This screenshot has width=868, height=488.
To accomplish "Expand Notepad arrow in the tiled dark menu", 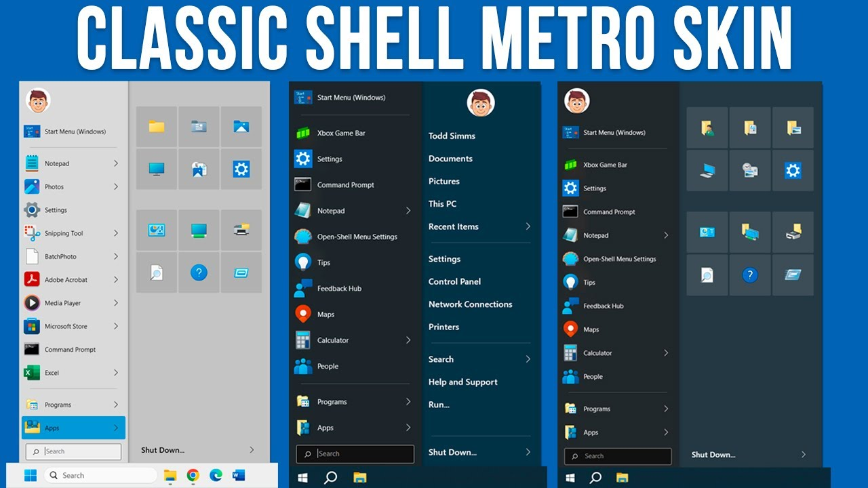I will click(666, 235).
